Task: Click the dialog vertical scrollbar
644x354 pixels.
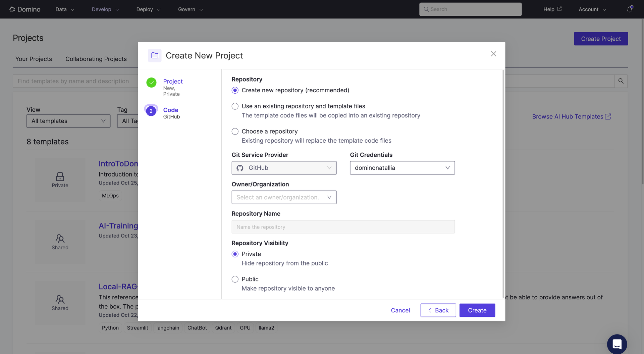Action: tap(503, 184)
